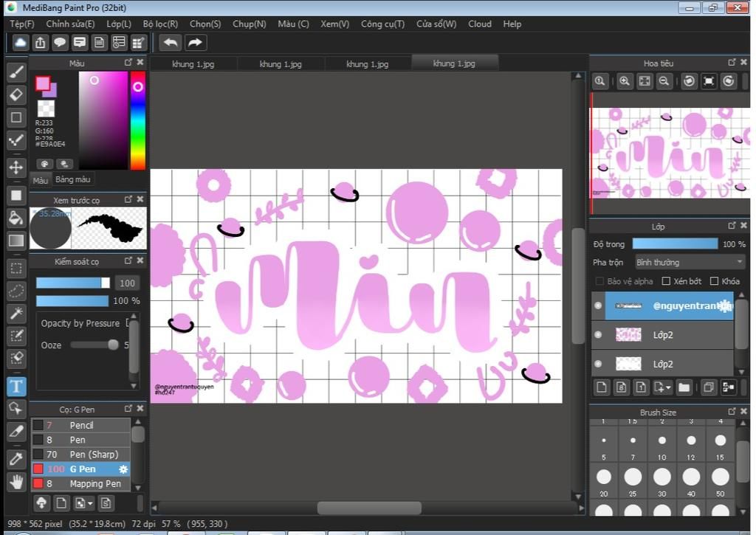Fit canvas to window in Navigator
The width and height of the screenshot is (756, 535).
point(644,81)
